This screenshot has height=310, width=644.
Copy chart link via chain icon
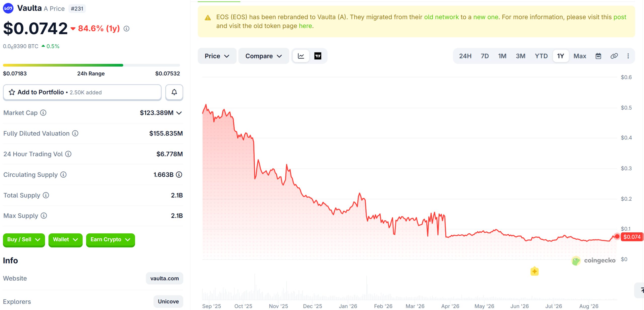(x=614, y=56)
